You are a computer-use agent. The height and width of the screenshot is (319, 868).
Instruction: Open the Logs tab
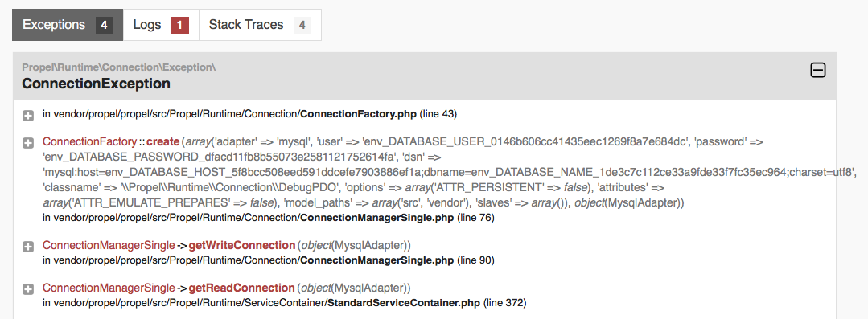[161, 25]
